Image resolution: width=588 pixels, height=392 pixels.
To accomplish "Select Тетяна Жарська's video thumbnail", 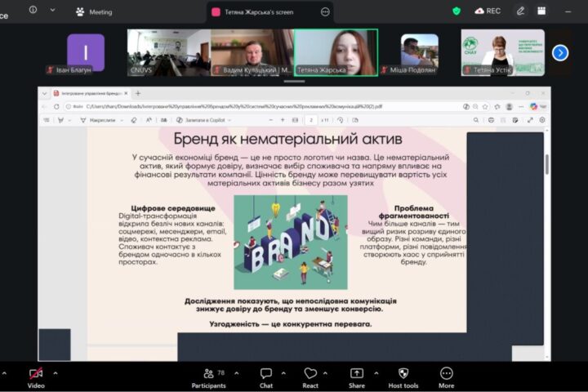I will click(x=336, y=52).
